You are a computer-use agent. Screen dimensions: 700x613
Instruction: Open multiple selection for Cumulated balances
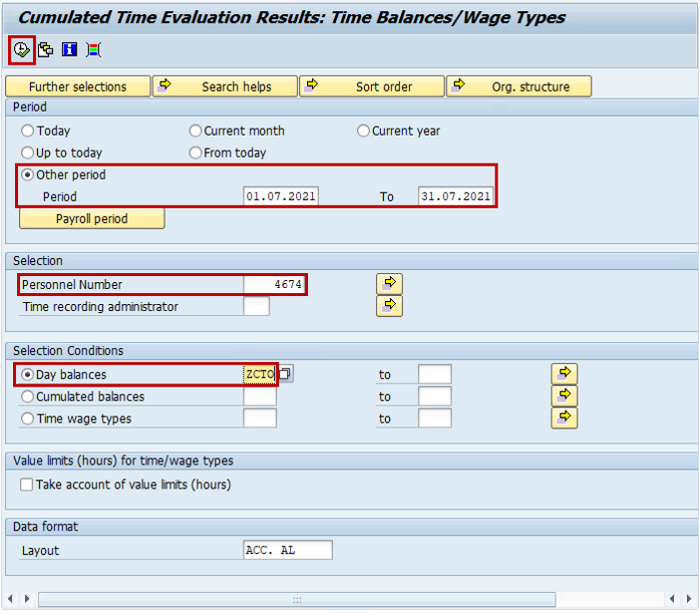(x=564, y=396)
